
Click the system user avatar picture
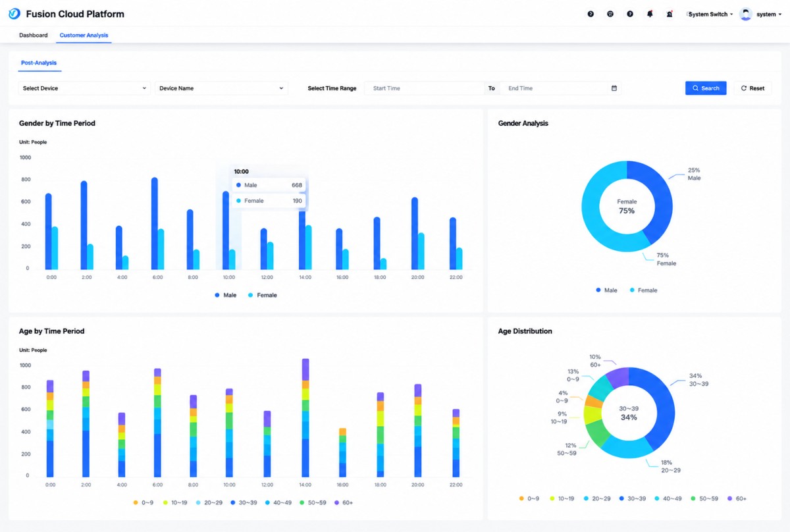point(746,14)
